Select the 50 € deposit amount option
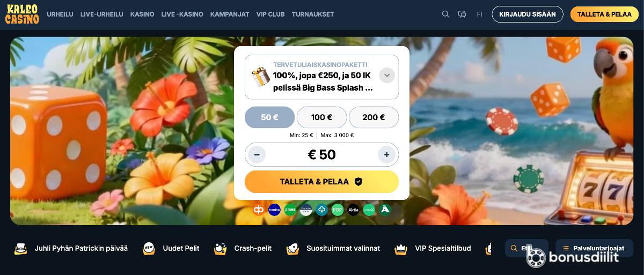The height and width of the screenshot is (275, 644). pyautogui.click(x=269, y=117)
